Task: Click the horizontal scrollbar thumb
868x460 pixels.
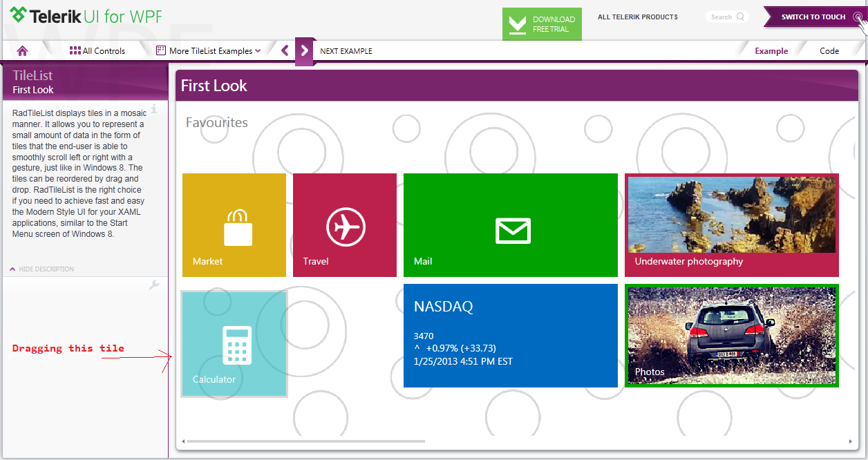Action: (x=306, y=441)
